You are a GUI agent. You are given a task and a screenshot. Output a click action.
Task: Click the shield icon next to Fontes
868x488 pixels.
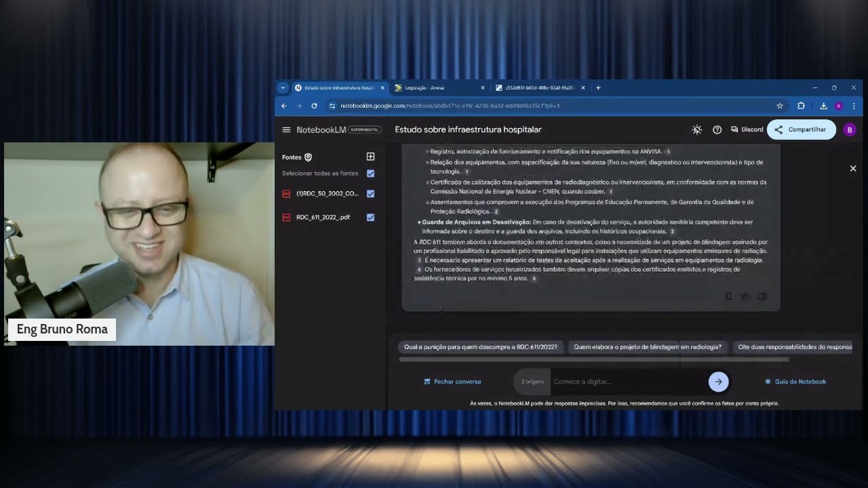coord(308,157)
